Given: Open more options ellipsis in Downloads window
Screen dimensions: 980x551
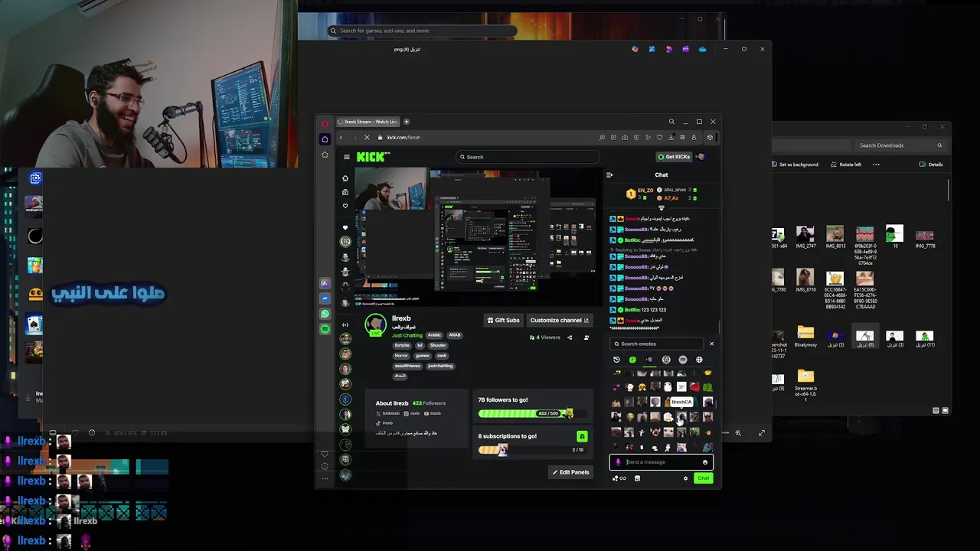Looking at the screenshot, I should (876, 165).
